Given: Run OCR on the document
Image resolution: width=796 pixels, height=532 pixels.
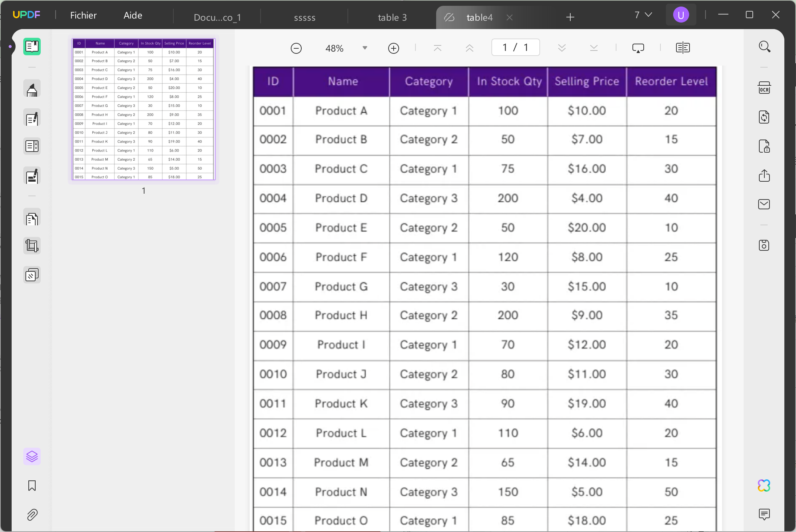Looking at the screenshot, I should click(764, 87).
